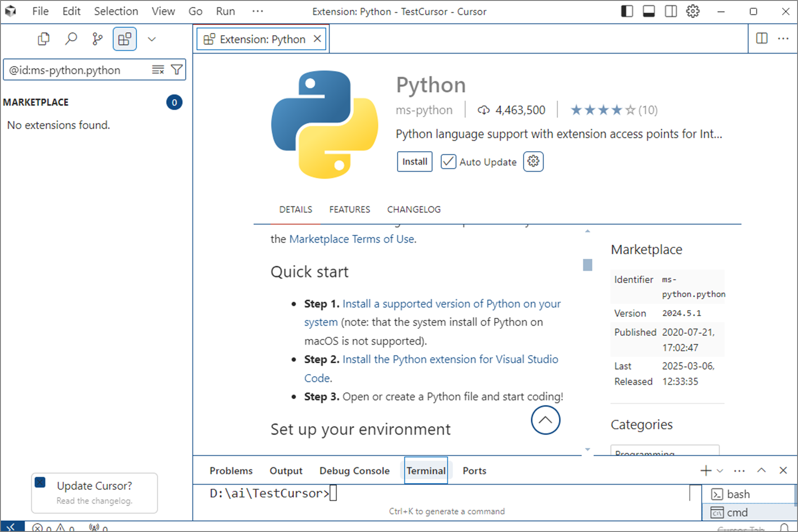Open Cursor settings gear in title bar
The width and height of the screenshot is (798, 532).
pyautogui.click(x=693, y=11)
